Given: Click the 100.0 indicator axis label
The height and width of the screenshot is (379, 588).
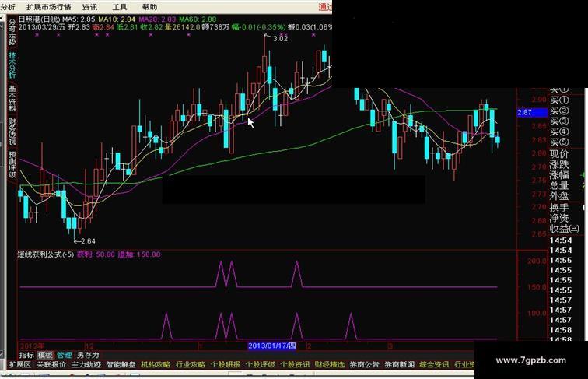Looking at the screenshot, I should [537, 313].
